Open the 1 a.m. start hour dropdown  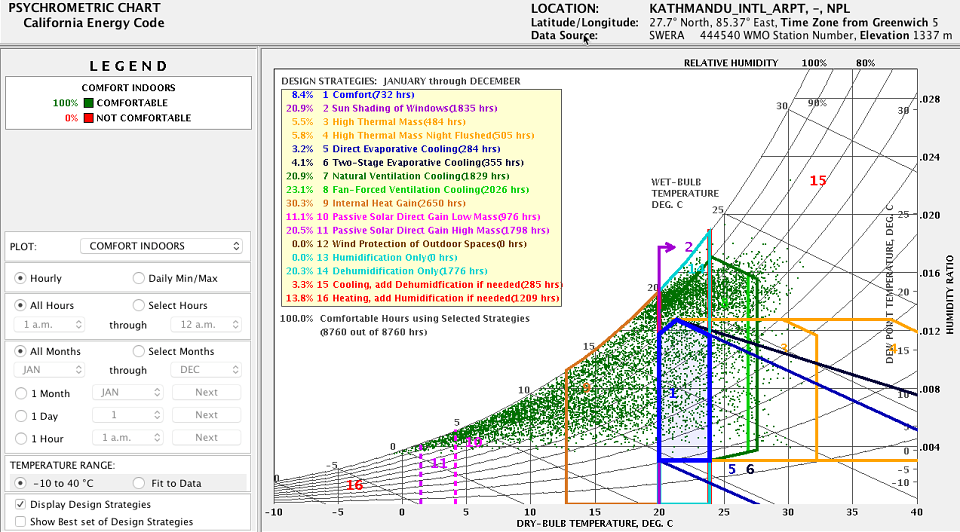(49, 324)
